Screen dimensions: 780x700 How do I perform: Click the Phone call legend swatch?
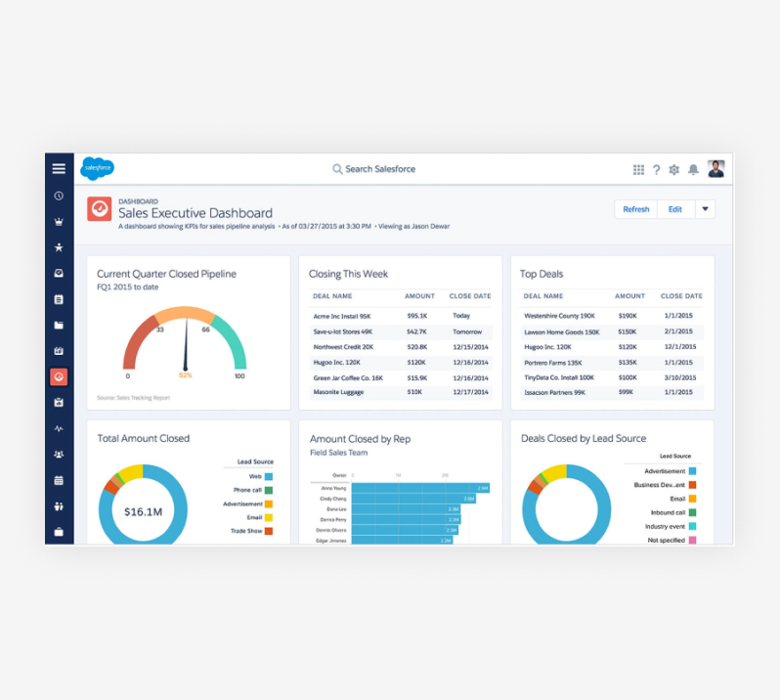click(269, 491)
